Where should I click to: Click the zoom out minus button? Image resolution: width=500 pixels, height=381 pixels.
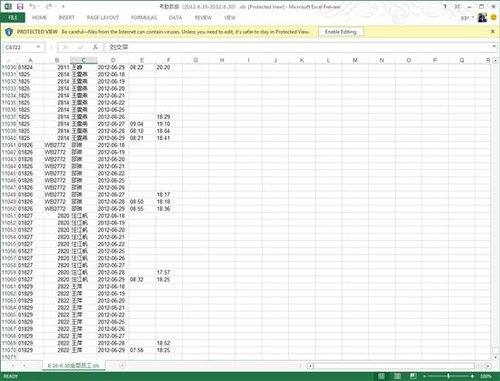tap(424, 376)
